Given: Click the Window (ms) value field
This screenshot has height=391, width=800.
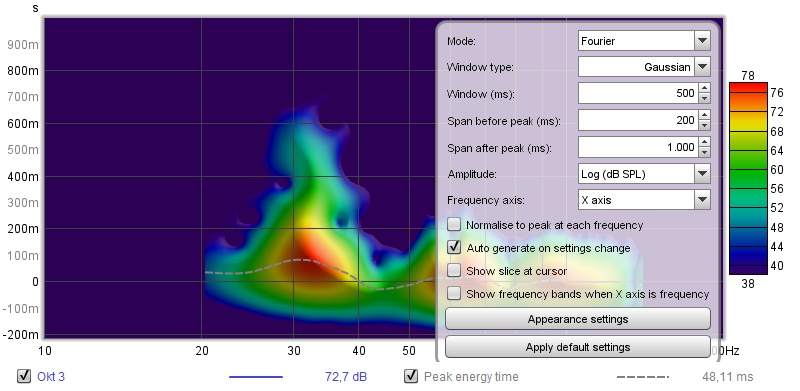Looking at the screenshot, I should click(x=638, y=93).
